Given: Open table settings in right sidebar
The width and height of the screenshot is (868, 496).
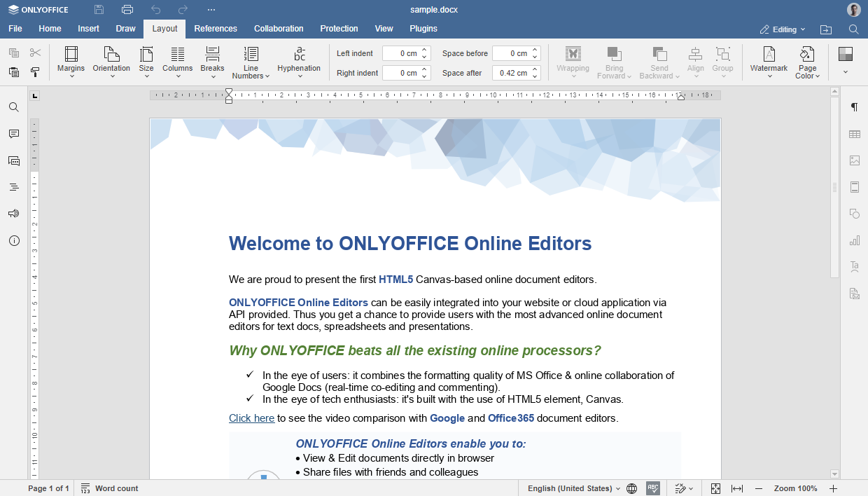Looking at the screenshot, I should pyautogui.click(x=854, y=134).
